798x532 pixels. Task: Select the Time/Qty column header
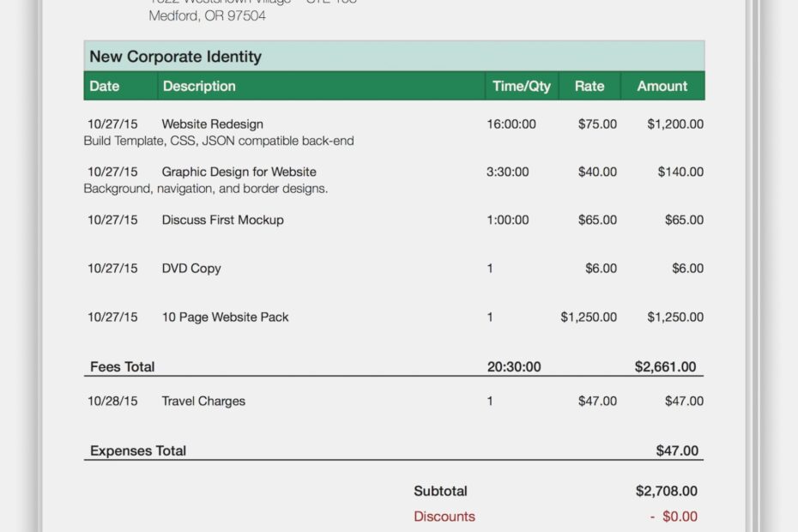click(x=520, y=86)
